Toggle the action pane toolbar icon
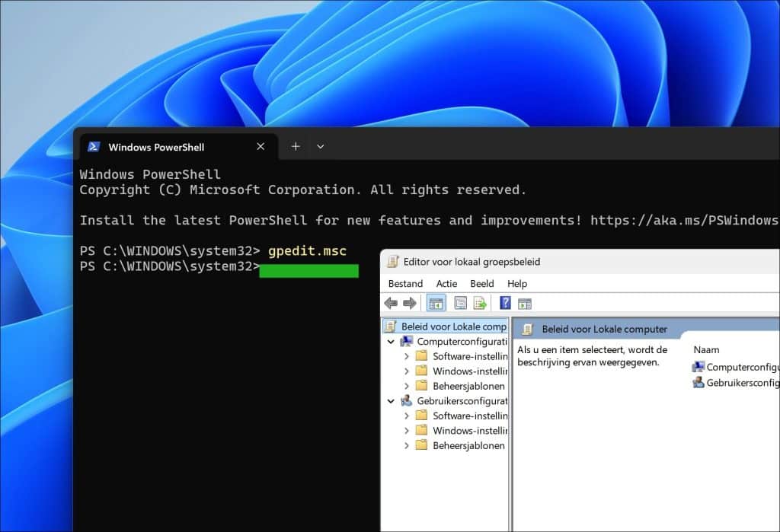Viewport: 780px width, 532px height. click(x=526, y=302)
